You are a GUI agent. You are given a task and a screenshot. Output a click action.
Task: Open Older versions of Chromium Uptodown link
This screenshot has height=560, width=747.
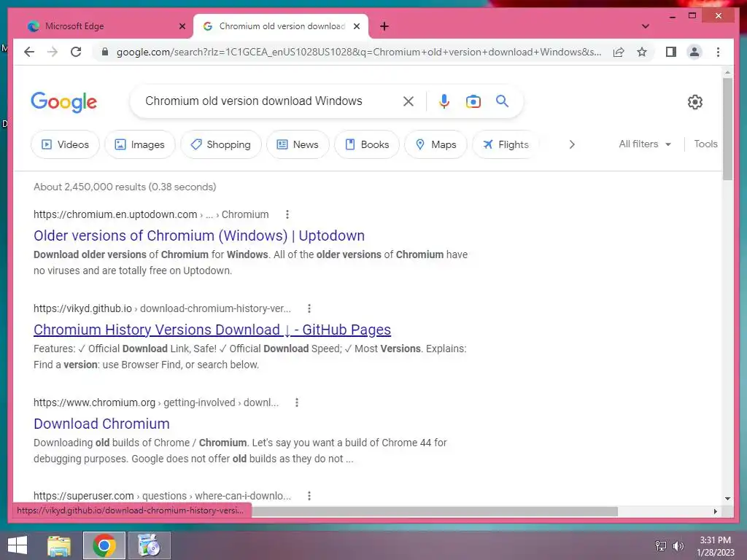click(199, 236)
